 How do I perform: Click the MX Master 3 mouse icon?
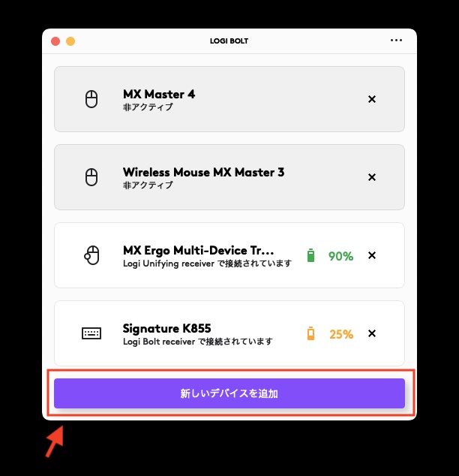pyautogui.click(x=91, y=177)
